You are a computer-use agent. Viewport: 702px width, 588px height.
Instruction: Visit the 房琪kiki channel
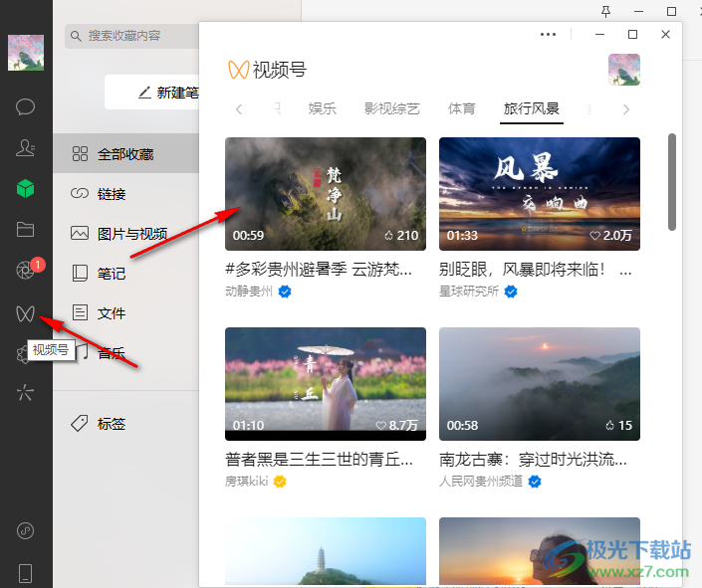click(x=247, y=482)
